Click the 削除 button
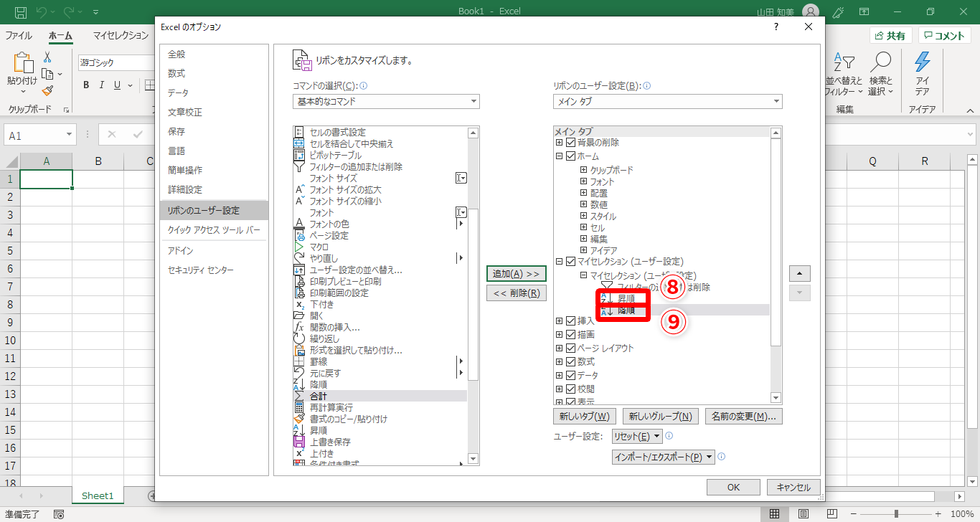 click(517, 293)
